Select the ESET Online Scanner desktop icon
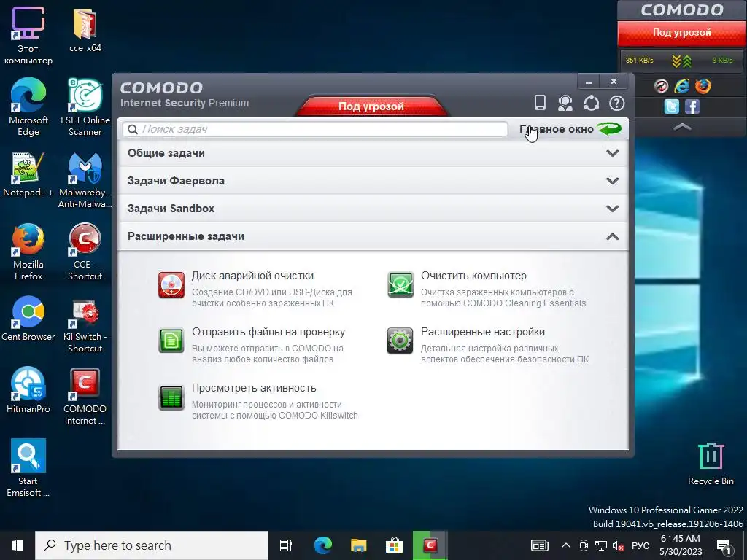 pyautogui.click(x=85, y=108)
